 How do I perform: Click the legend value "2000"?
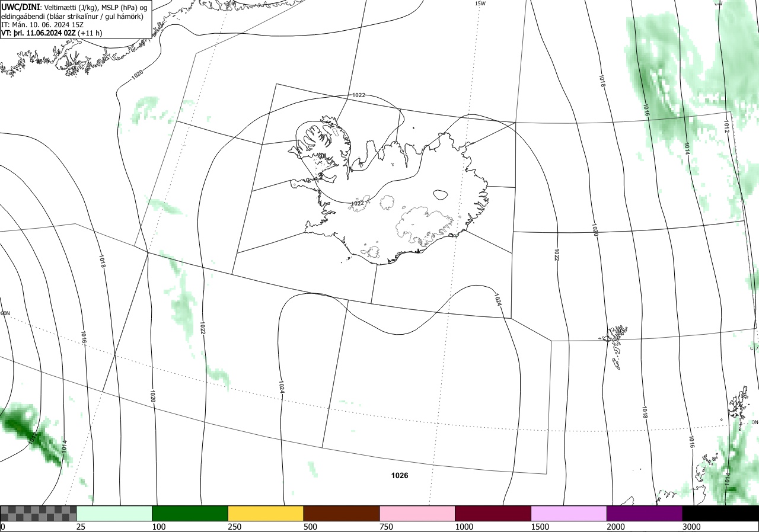[x=616, y=527]
